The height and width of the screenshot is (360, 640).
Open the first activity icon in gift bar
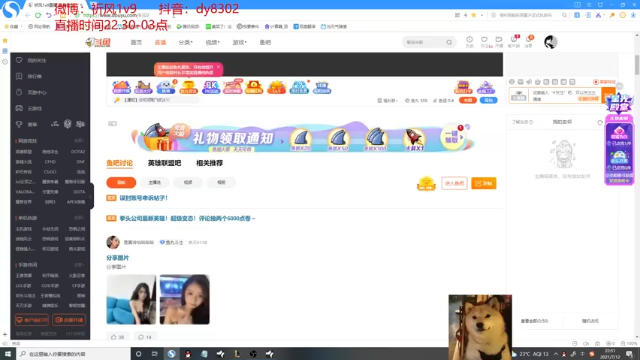pos(121,87)
